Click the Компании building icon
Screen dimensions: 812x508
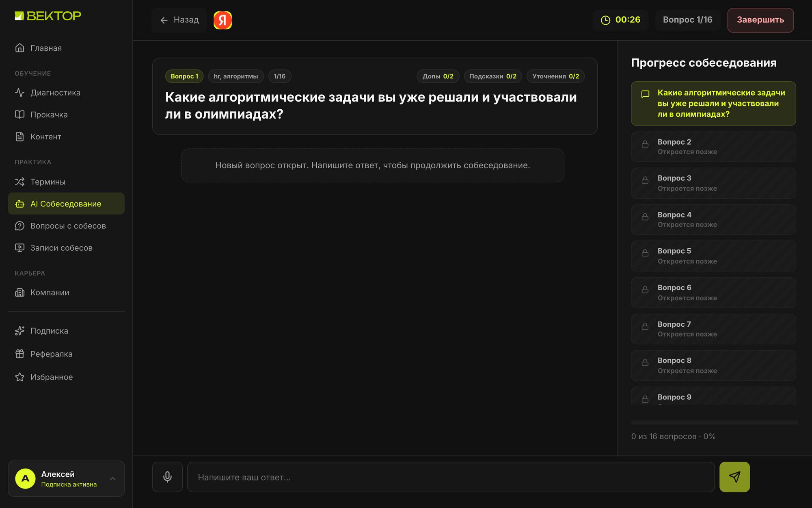click(x=19, y=292)
